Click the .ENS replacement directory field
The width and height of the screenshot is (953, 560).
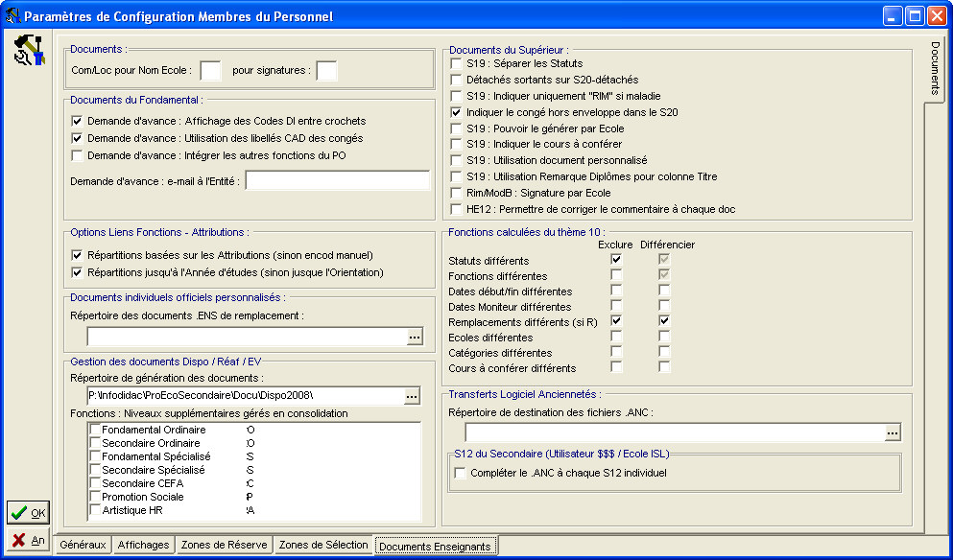pos(247,337)
